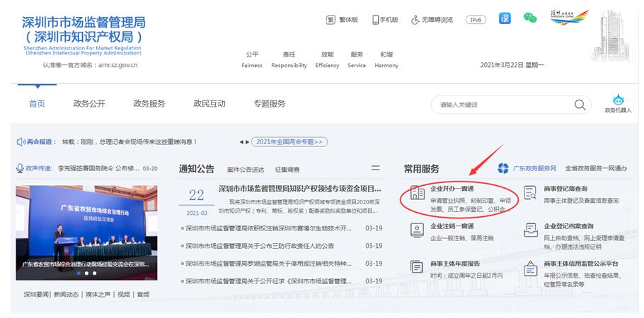Click the date block 22 2021-03
The width and height of the screenshot is (644, 318).
coord(196,201)
